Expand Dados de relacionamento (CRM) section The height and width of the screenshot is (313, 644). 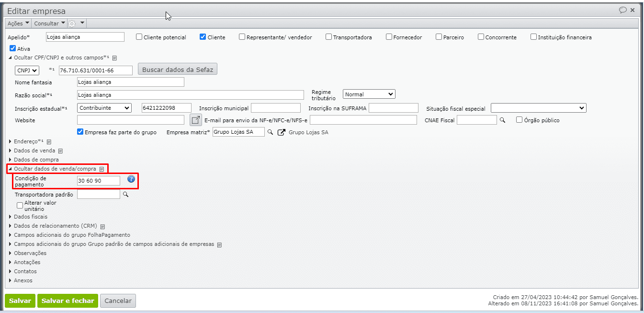(53, 226)
